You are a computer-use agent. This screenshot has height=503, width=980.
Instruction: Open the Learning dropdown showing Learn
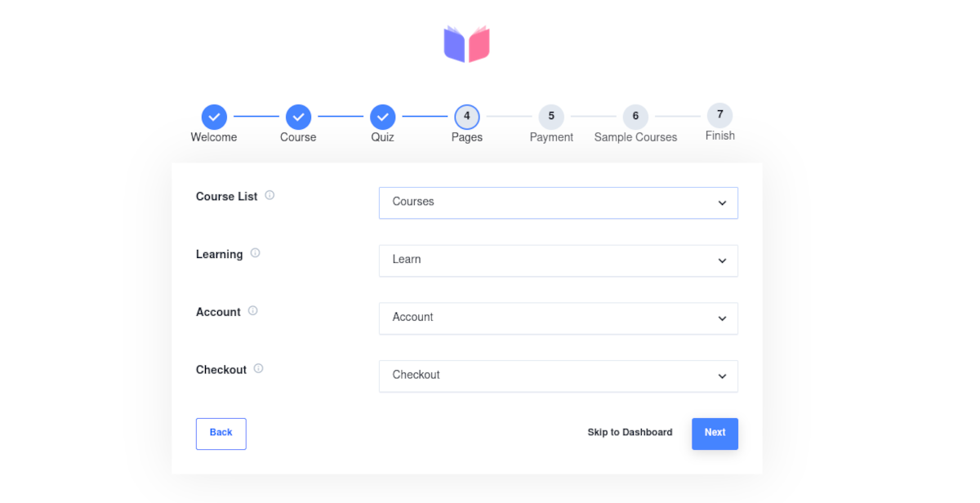(559, 260)
